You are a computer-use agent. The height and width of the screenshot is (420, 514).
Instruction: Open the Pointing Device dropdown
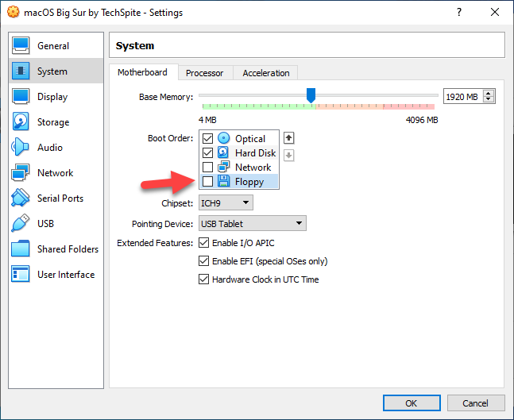tap(252, 224)
